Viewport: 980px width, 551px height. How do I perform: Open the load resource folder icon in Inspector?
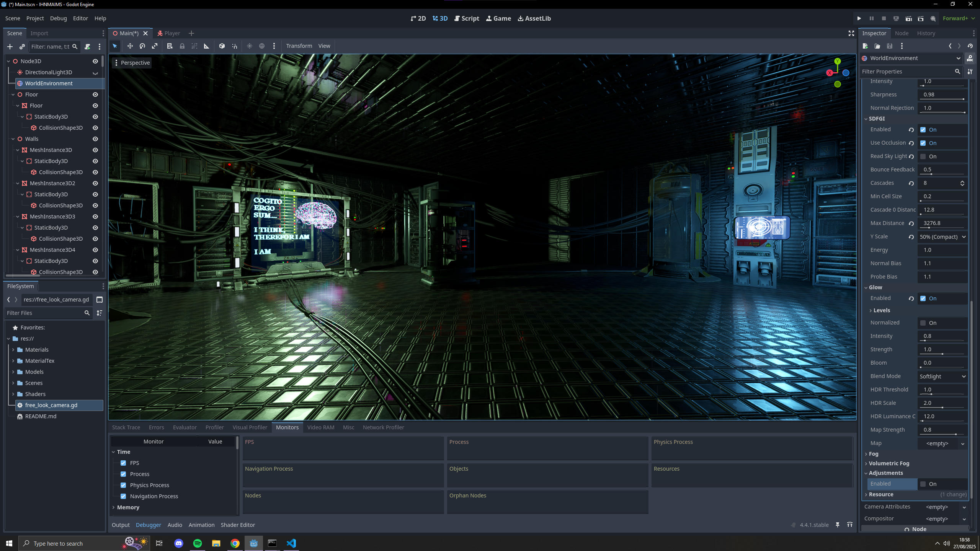(877, 46)
